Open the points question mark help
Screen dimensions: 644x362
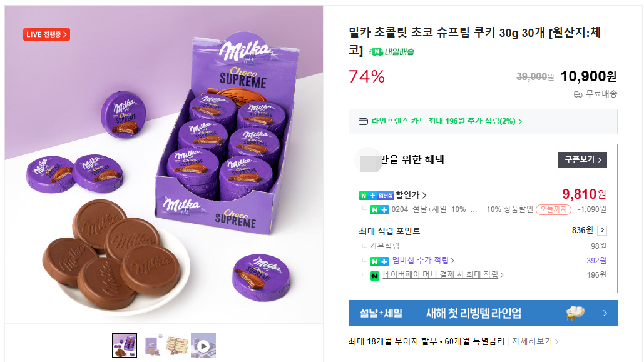pos(601,231)
